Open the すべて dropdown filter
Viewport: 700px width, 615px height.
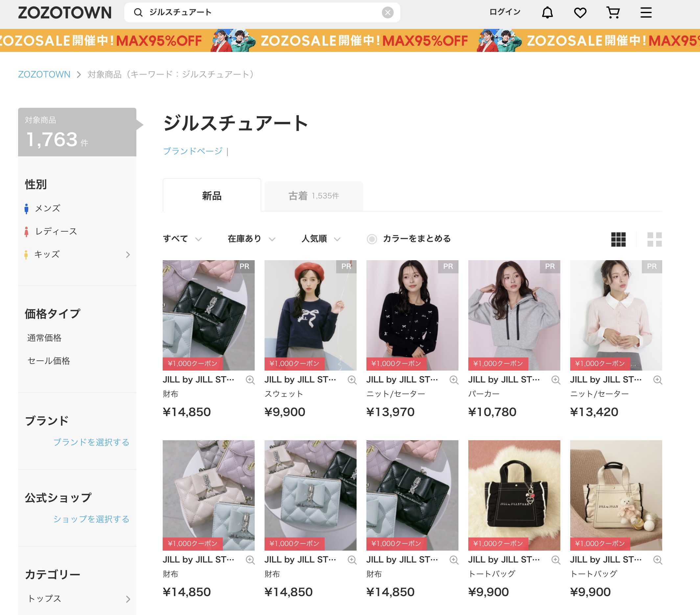pyautogui.click(x=182, y=239)
